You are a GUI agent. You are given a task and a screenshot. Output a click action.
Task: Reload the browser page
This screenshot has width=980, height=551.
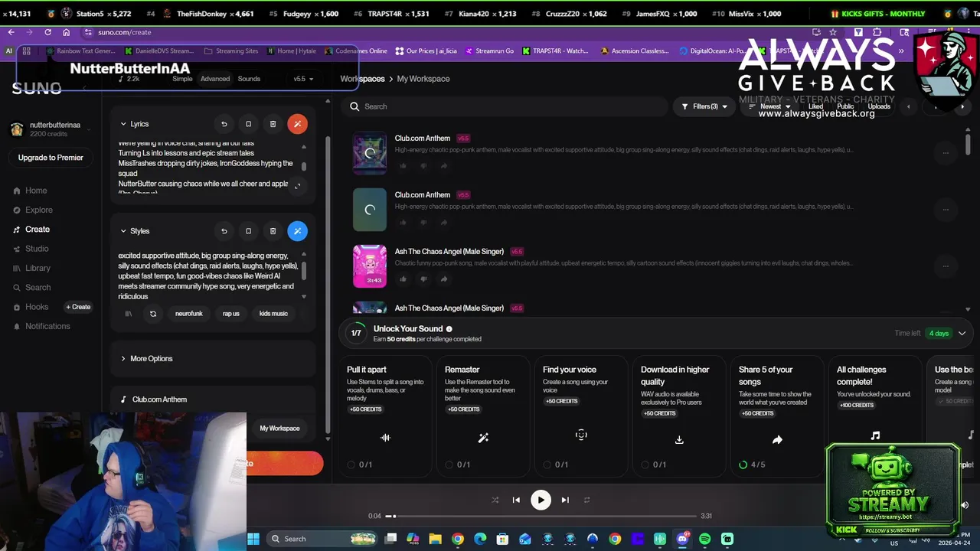(x=47, y=32)
